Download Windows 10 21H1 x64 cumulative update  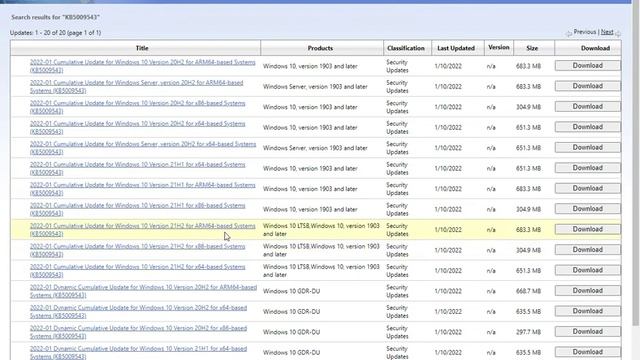point(587,168)
